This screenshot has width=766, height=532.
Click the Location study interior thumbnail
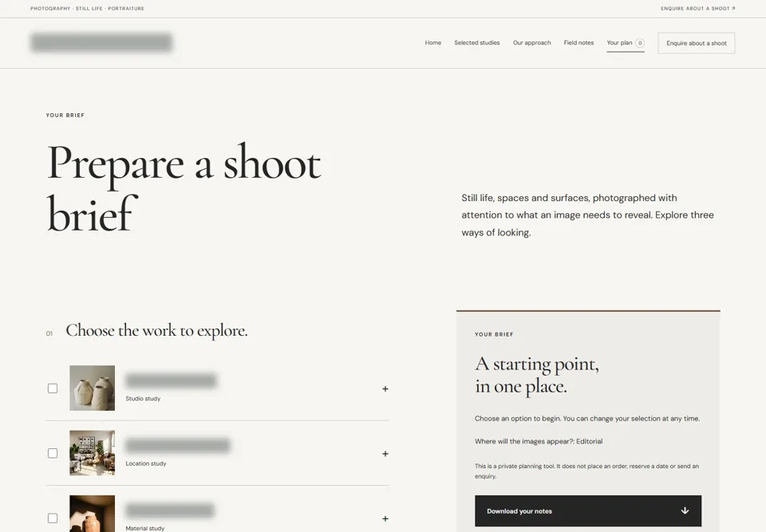92,453
